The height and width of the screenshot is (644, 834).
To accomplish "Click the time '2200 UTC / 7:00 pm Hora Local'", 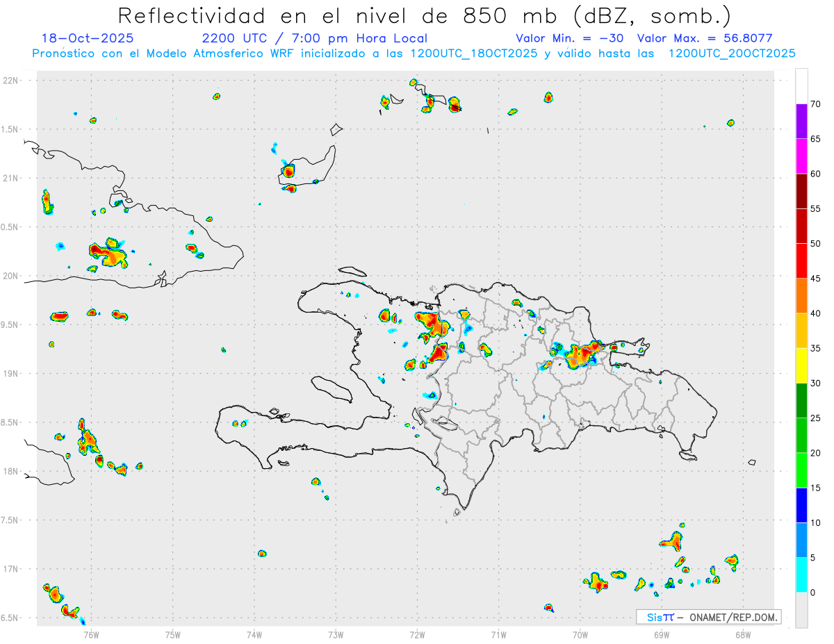I will [x=314, y=38].
